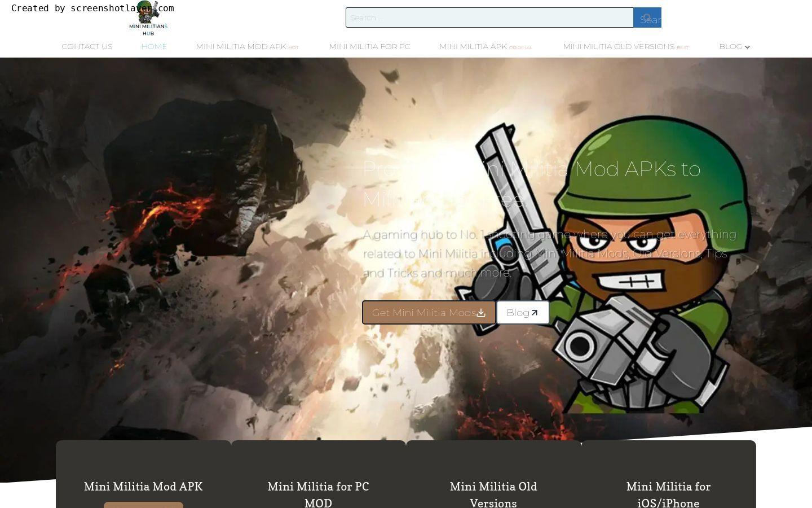Select the Mini Militia for iOS/iPhone card title

click(668, 494)
